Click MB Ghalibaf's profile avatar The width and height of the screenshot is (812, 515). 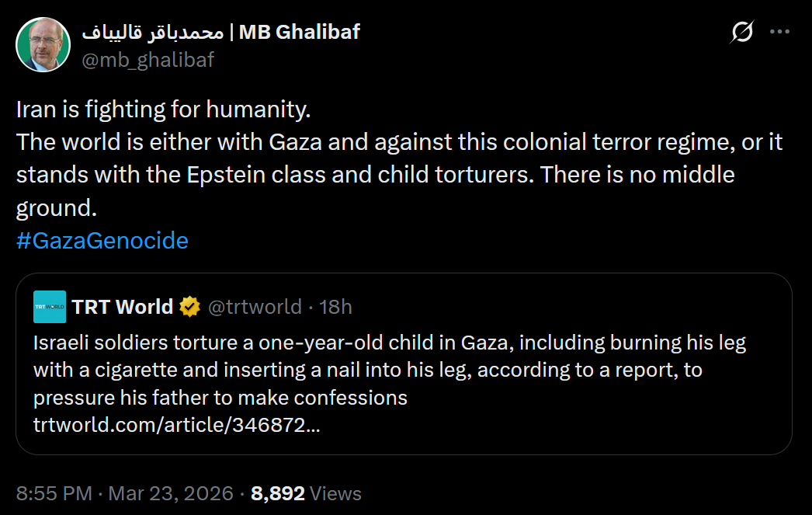43,44
